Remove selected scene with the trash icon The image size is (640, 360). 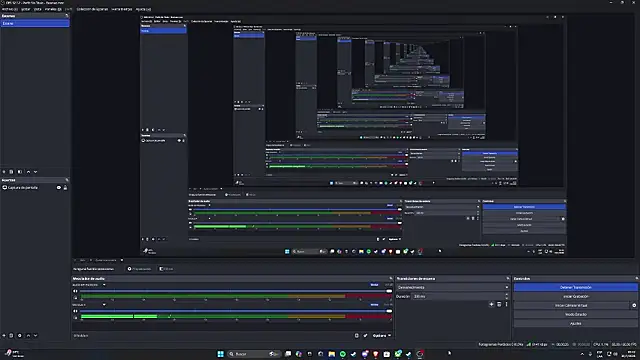(11, 172)
